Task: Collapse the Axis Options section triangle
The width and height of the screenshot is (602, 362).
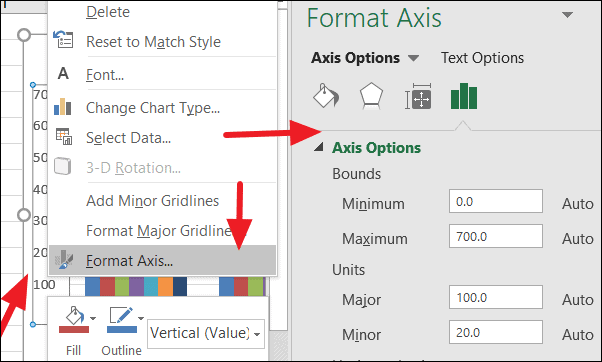Action: (319, 147)
